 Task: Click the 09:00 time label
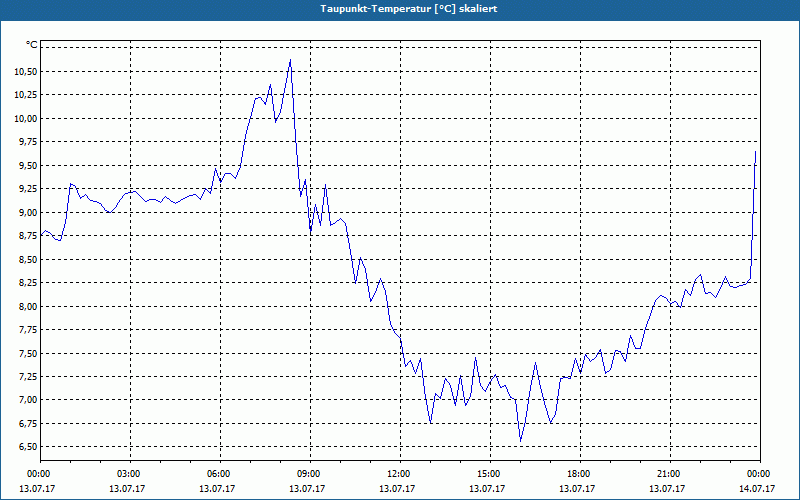click(x=310, y=474)
